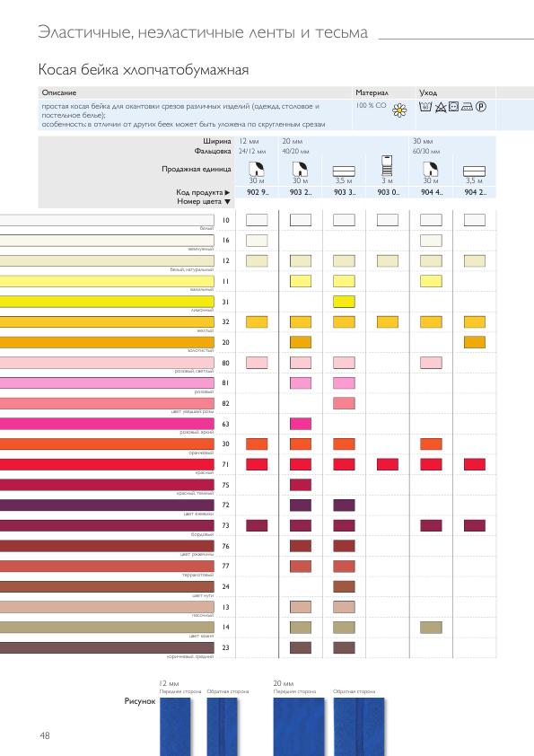Click the do-not-bleach triangle symbol
The image size is (534, 756).
[440, 107]
